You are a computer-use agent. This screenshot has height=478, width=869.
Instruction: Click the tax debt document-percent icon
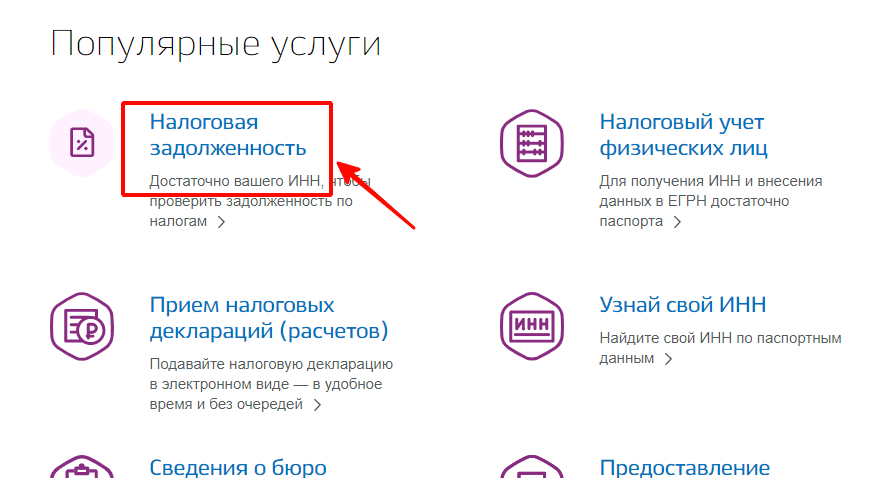[82, 143]
